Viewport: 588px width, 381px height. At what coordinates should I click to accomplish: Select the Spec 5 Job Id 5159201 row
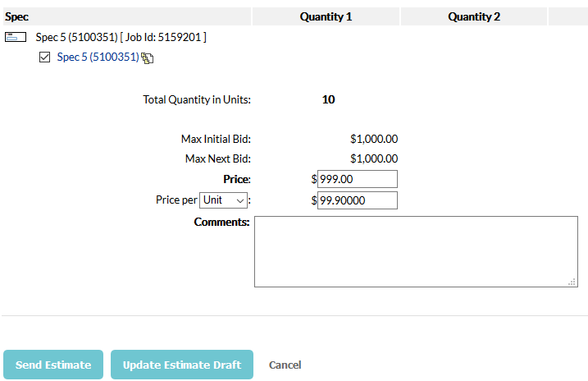pos(121,37)
